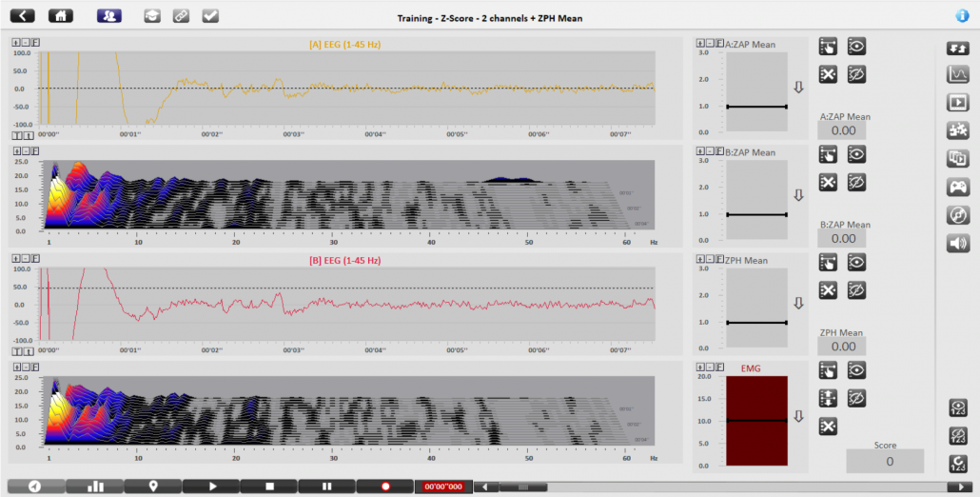This screenshot has height=497, width=980.
Task: Open the music disc icon in right sidebar
Action: point(958,214)
